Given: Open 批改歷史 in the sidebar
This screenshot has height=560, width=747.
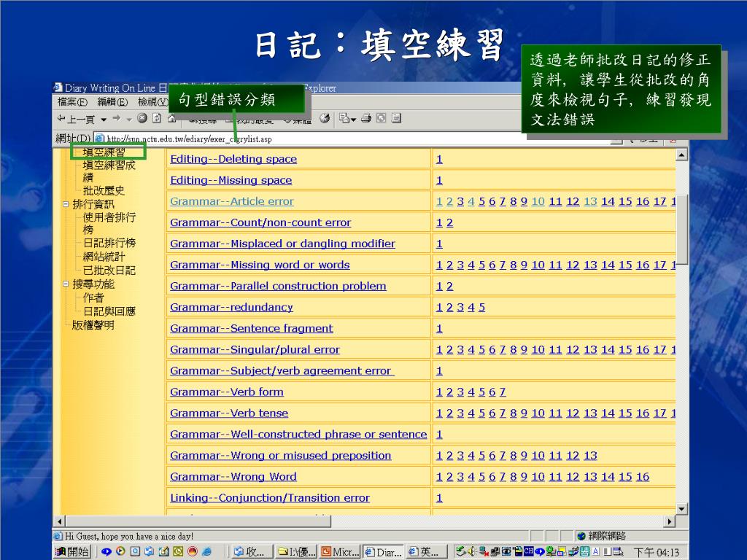Looking at the screenshot, I should 104,190.
